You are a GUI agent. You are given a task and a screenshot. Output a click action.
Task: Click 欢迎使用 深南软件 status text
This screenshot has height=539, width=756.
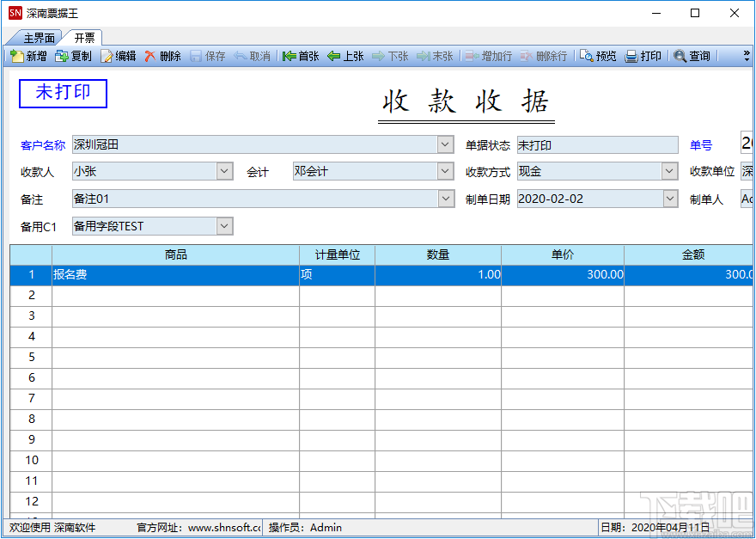(x=52, y=528)
